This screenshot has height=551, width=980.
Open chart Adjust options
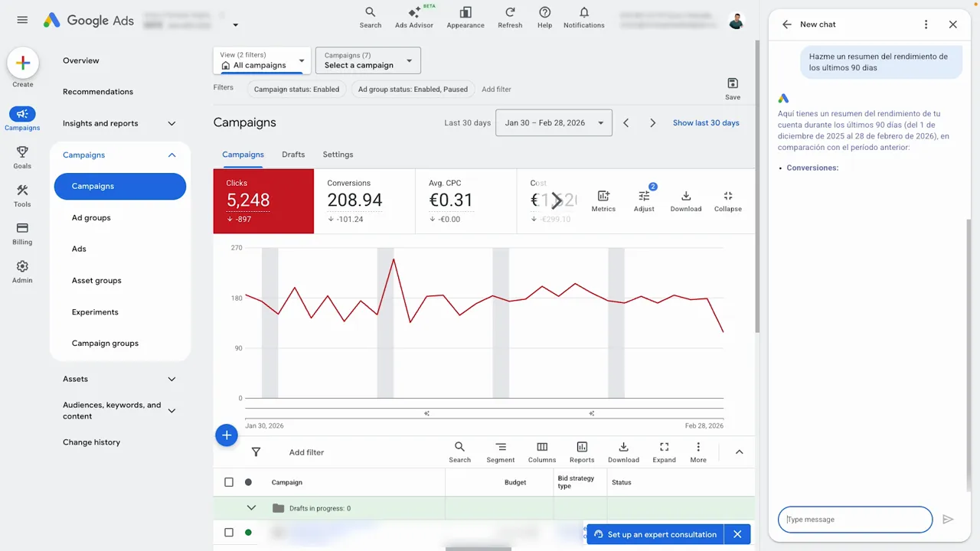coord(644,201)
